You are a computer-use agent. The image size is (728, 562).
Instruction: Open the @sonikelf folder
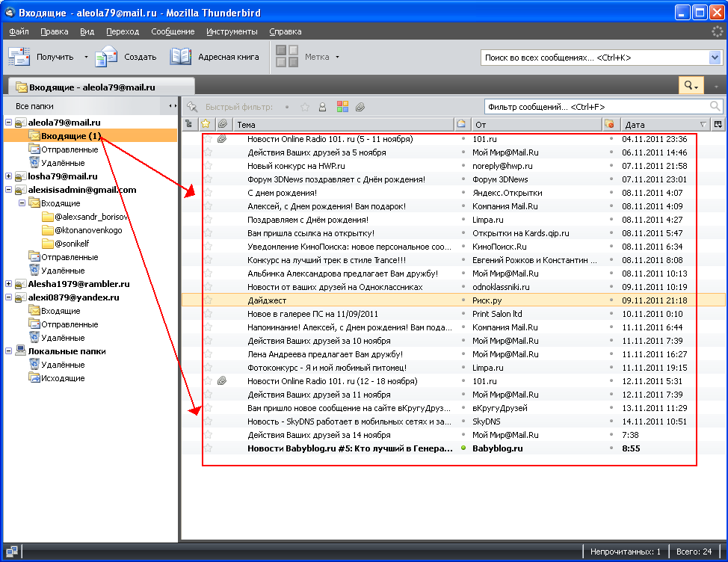72,244
